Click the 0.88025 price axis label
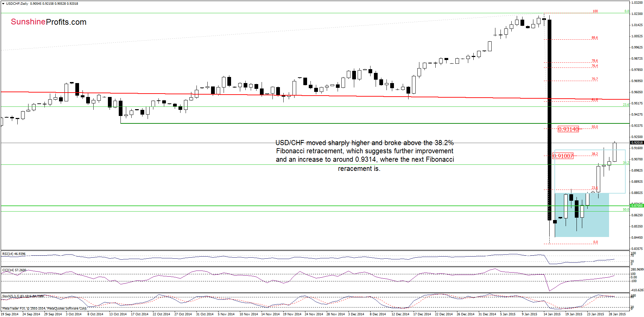644x317 pixels. (637, 193)
